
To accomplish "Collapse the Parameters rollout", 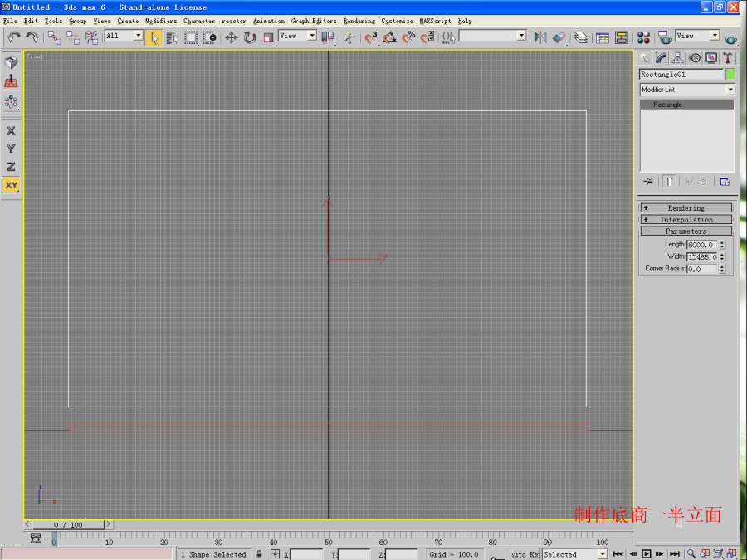I will pos(686,231).
